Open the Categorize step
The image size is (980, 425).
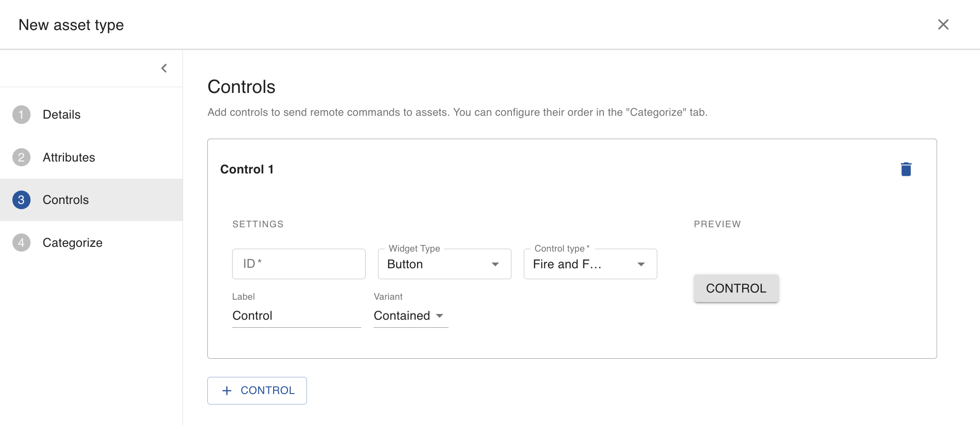click(72, 243)
